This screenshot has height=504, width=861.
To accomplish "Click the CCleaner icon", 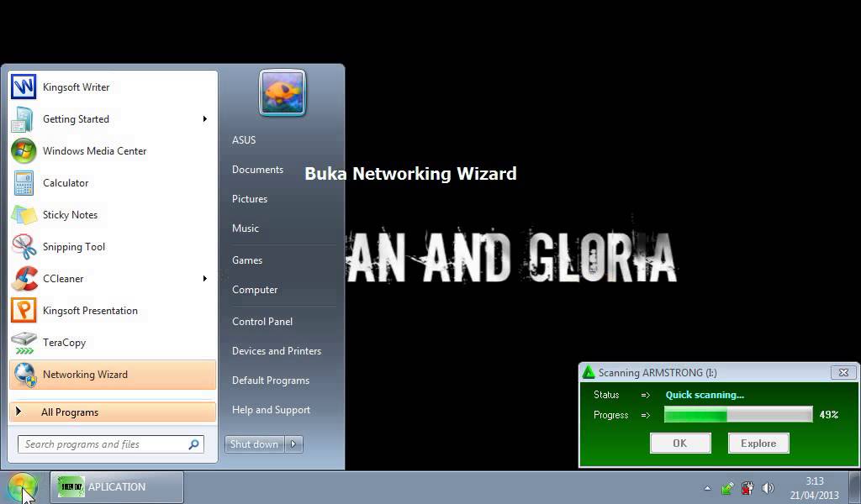I will [24, 279].
